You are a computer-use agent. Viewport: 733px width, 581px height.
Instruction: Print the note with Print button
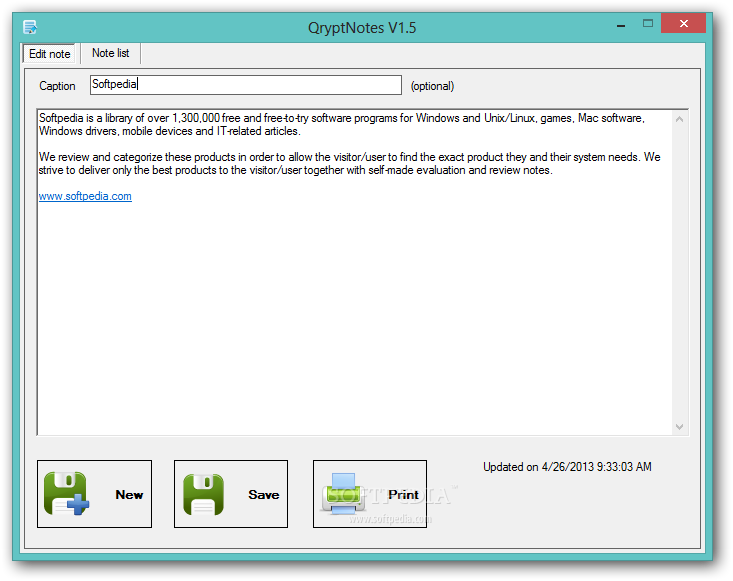point(370,494)
